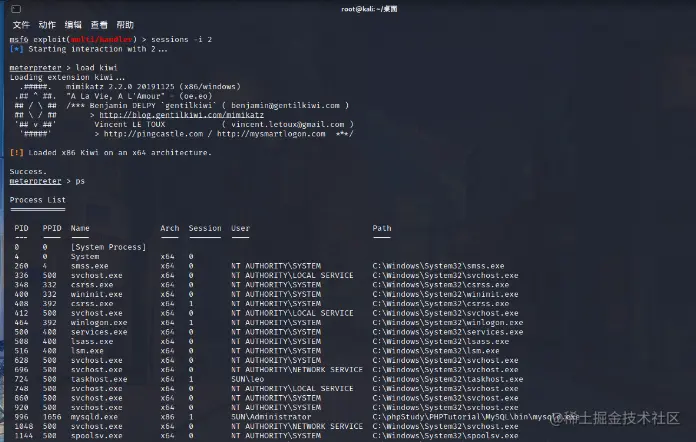696x442 pixels.
Task: Click the 'mimikatz 2.2.0 20191125' version text
Action: coord(120,87)
